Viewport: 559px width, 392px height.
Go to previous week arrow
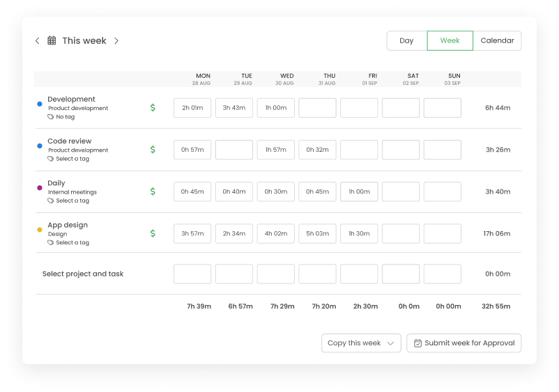point(38,40)
